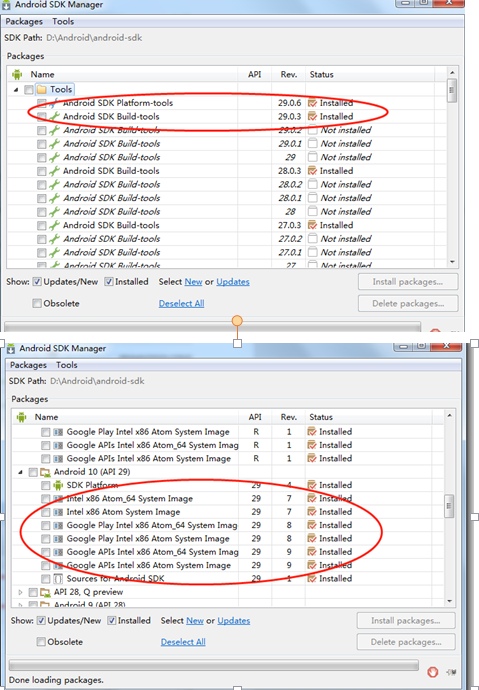Click the Tools folder icon in upper window
479x690 pixels.
(x=42, y=90)
